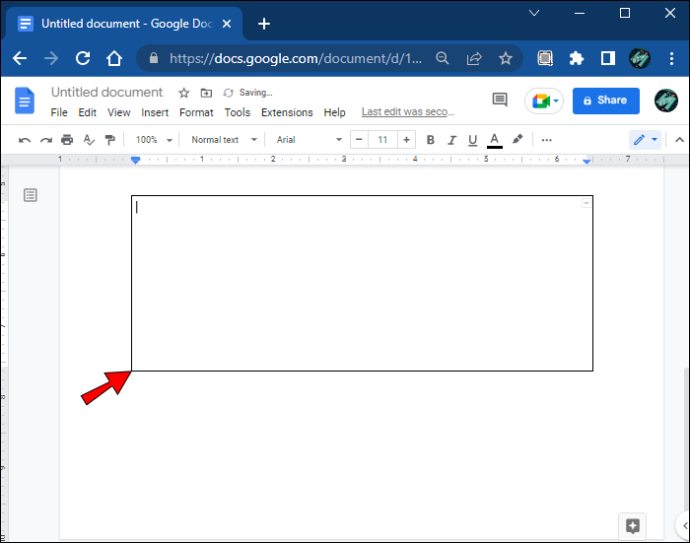The width and height of the screenshot is (690, 543).
Task: Increase font size with plus button
Action: [x=407, y=140]
